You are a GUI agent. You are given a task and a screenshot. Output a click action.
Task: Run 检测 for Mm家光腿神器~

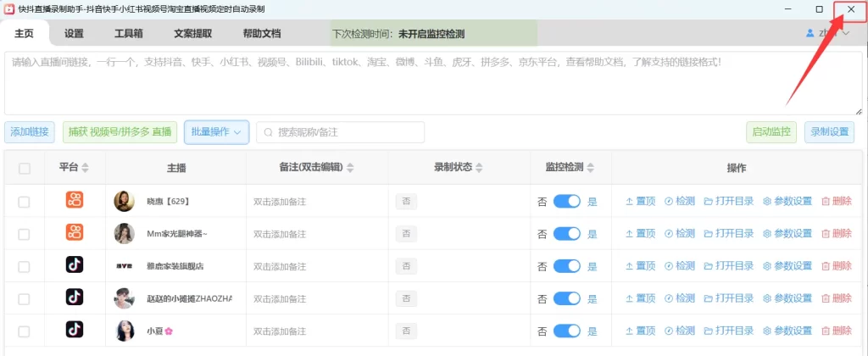(679, 234)
